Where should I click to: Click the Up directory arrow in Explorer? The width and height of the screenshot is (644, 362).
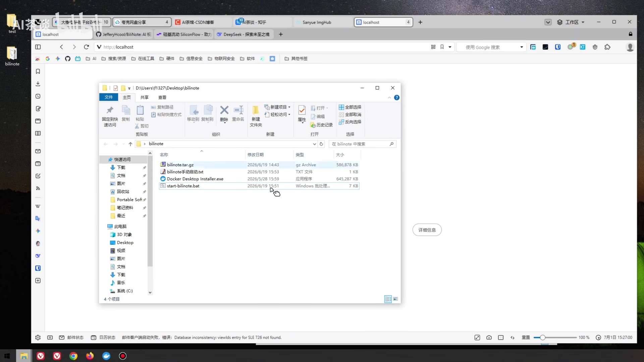click(x=130, y=144)
